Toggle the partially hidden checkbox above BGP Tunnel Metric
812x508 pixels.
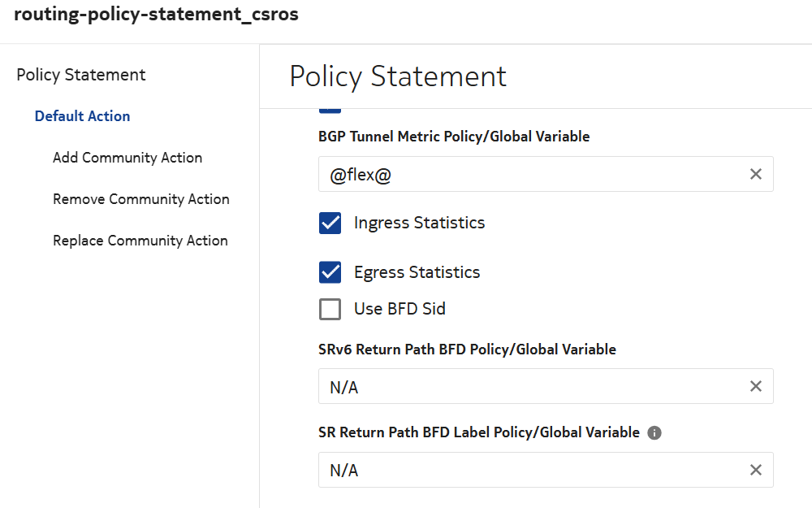(330, 110)
